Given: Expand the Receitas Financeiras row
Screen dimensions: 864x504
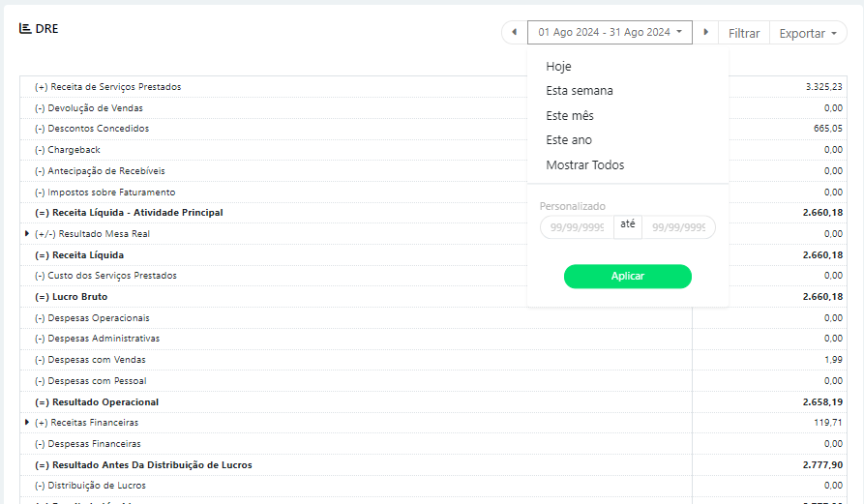Looking at the screenshot, I should tap(27, 423).
